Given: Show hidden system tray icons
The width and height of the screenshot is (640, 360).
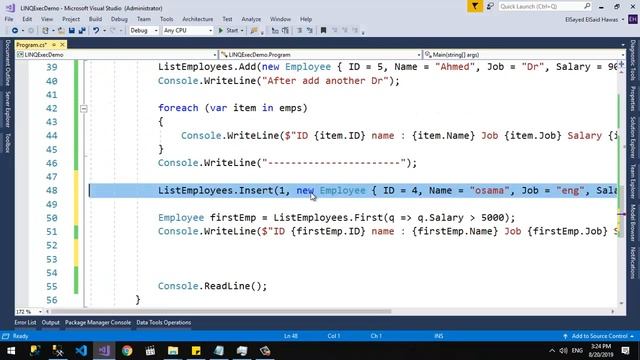Looking at the screenshot, I should pos(552,351).
